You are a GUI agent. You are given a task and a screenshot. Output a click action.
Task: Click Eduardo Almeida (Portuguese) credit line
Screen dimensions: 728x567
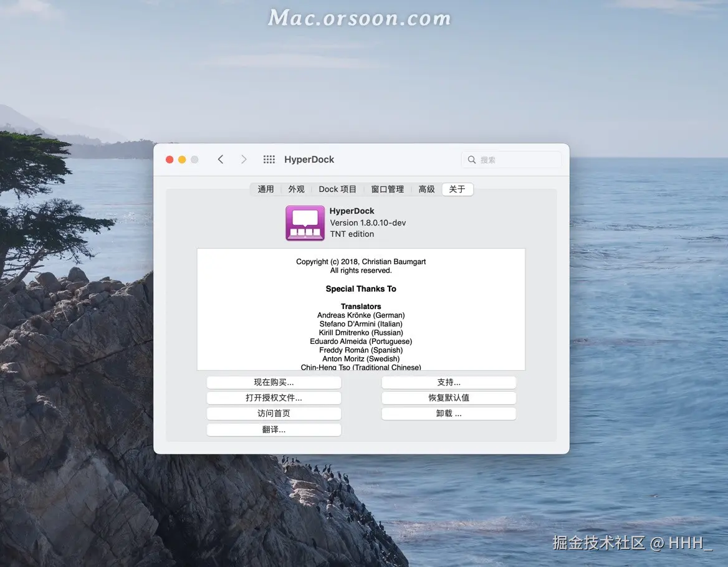pyautogui.click(x=361, y=341)
